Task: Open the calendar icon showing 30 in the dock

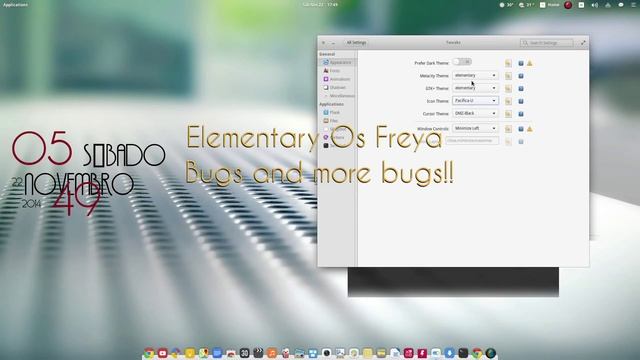Action: (x=244, y=353)
